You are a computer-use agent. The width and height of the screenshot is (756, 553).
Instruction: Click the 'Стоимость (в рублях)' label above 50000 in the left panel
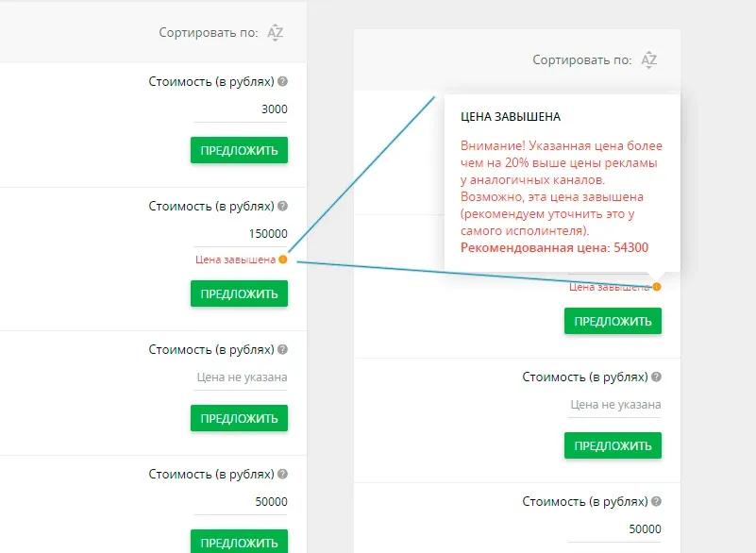pyautogui.click(x=211, y=475)
